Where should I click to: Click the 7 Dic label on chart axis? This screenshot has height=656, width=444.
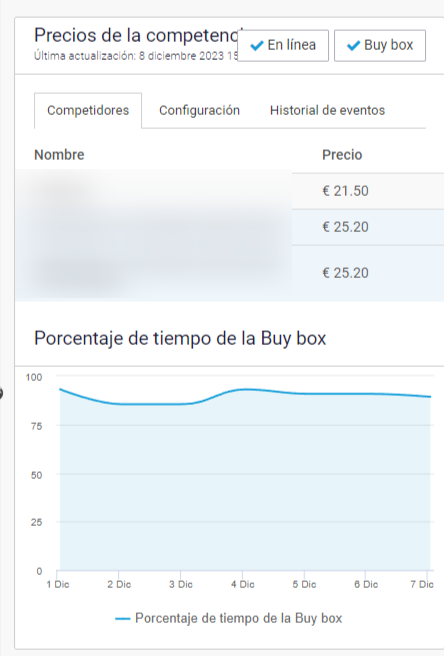coord(421,584)
